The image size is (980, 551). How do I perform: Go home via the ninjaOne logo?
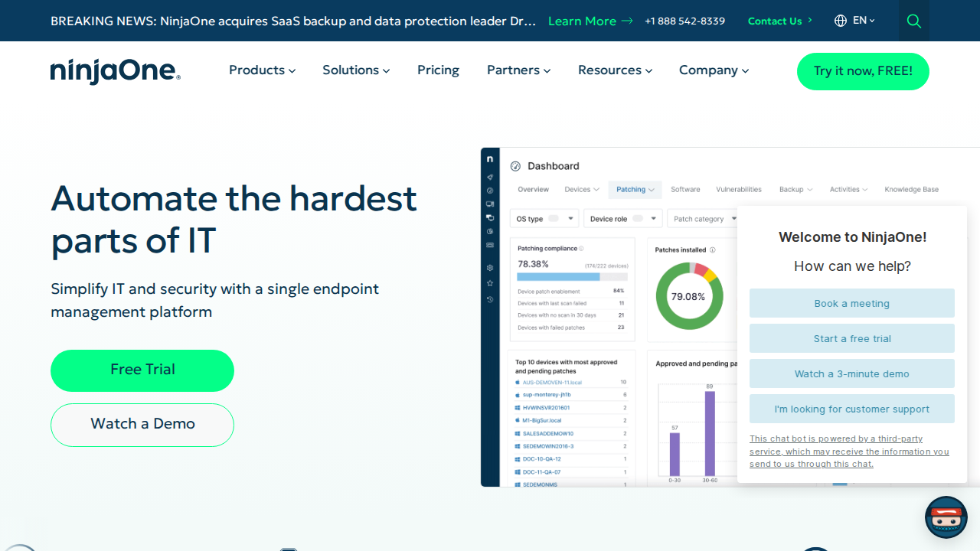coord(116,70)
